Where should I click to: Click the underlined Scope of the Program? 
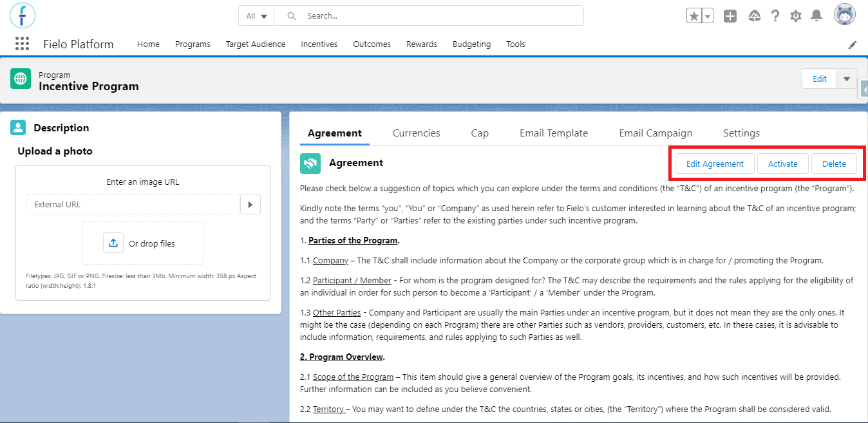[x=354, y=377]
